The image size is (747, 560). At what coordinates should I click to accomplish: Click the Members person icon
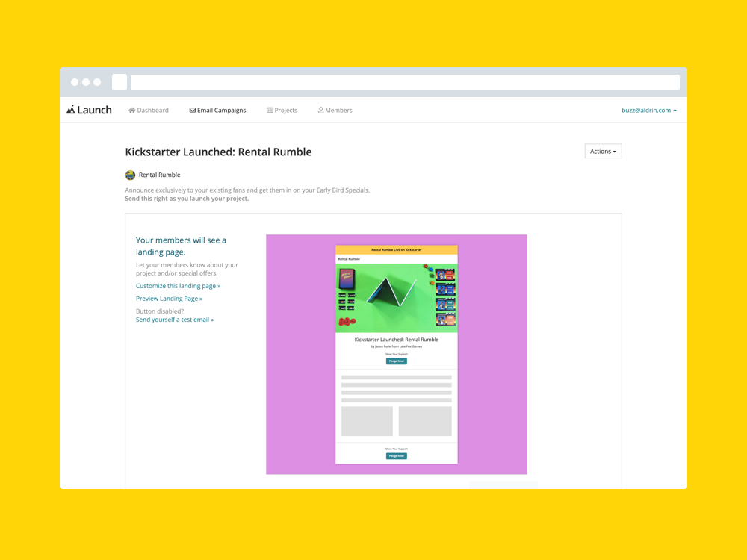[x=320, y=110]
